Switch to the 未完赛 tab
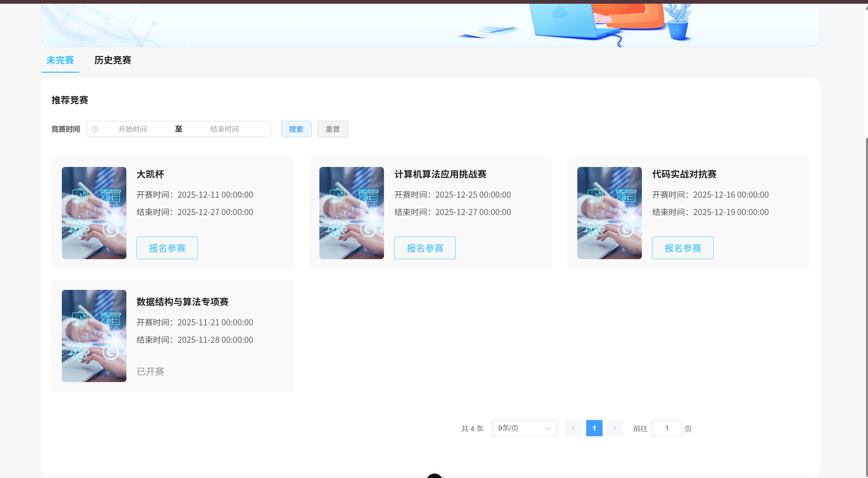Viewport: 868px width, 478px height. pos(60,60)
